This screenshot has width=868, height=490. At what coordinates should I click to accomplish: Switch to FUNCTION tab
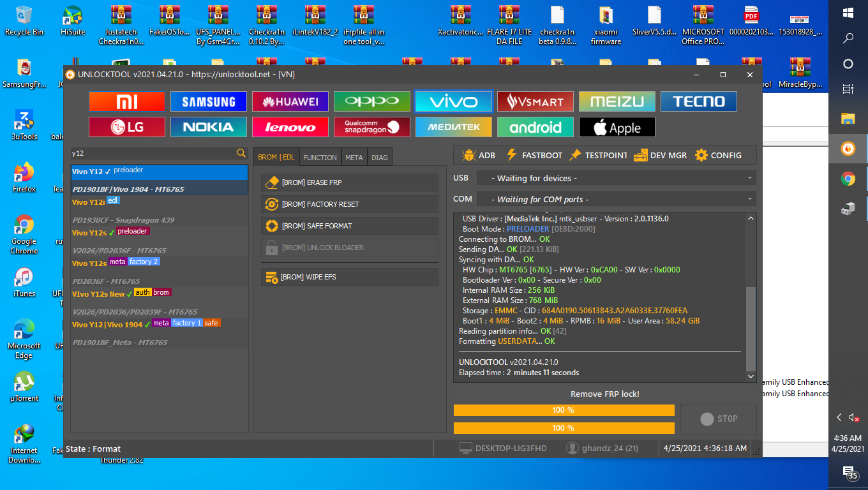click(320, 157)
